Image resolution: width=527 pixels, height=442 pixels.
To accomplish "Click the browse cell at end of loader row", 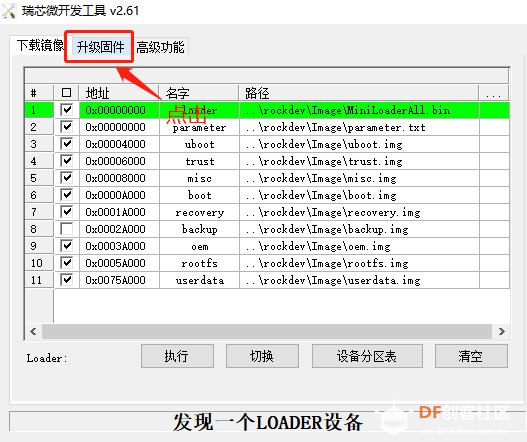I will [x=494, y=110].
